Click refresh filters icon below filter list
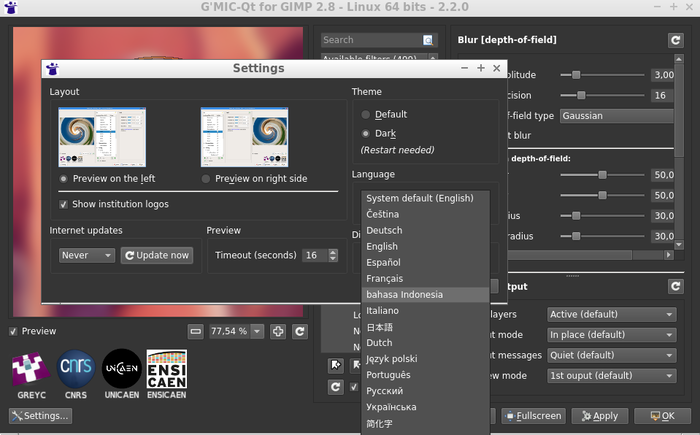Image resolution: width=700 pixels, height=435 pixels. (x=336, y=387)
